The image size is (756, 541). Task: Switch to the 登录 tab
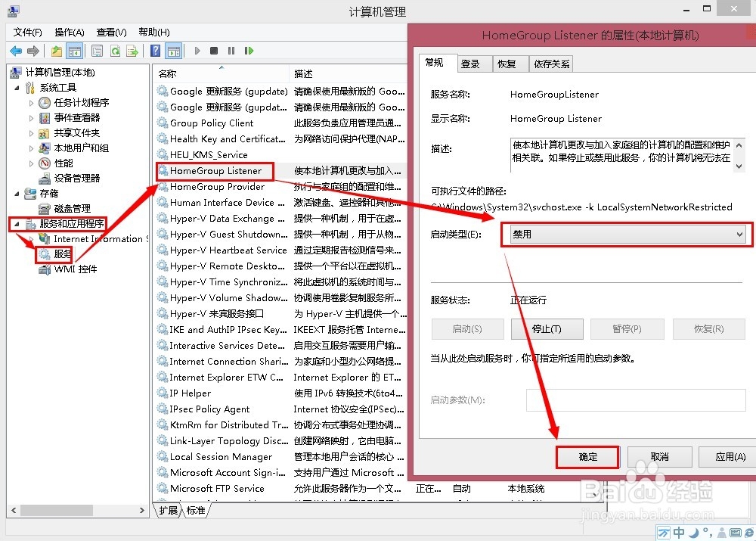click(x=473, y=64)
